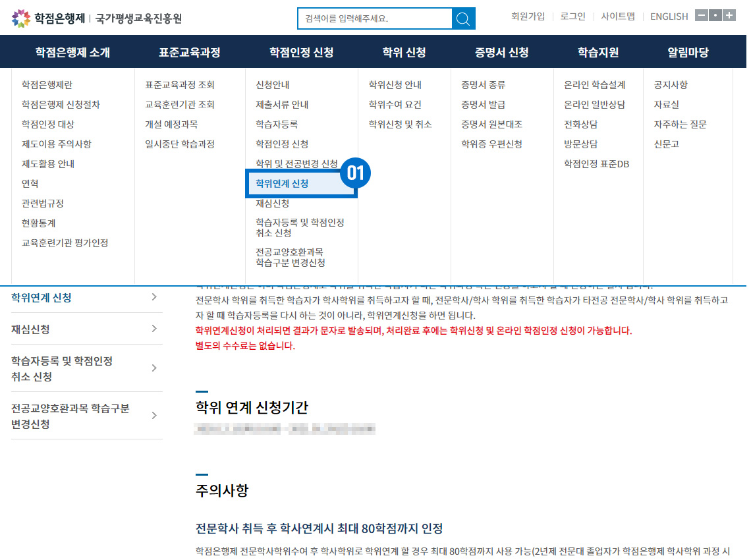Select highlighted 학위연계 신청 in dropdown menu
Screen dimensions: 751x560
coord(282,184)
